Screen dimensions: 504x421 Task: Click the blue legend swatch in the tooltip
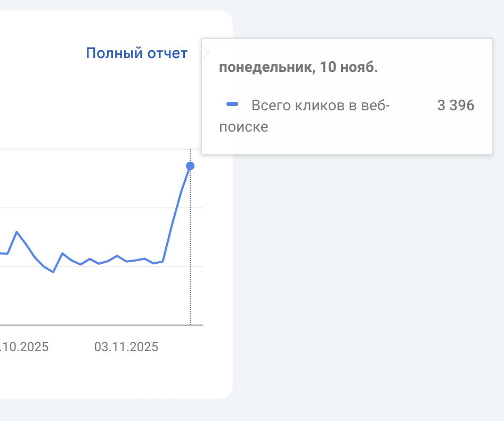coord(232,104)
